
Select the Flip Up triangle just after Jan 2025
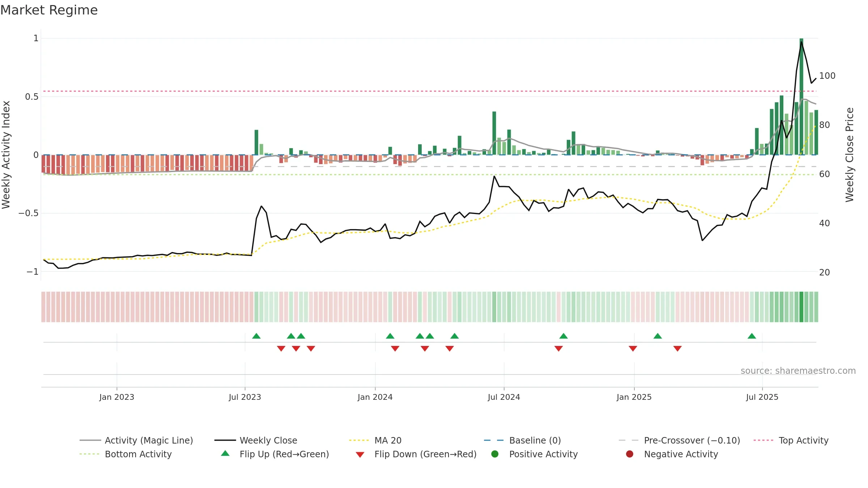pos(658,336)
